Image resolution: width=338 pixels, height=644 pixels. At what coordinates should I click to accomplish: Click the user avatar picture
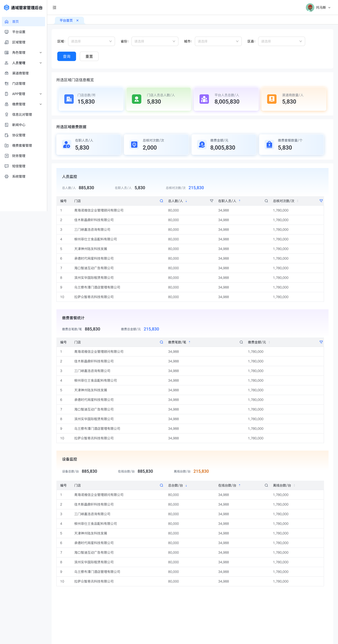point(310,8)
